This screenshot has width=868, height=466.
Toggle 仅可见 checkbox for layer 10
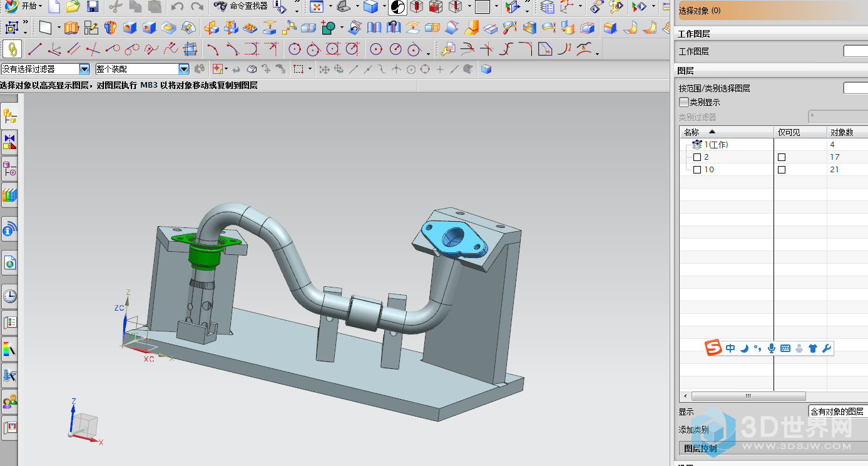click(782, 170)
